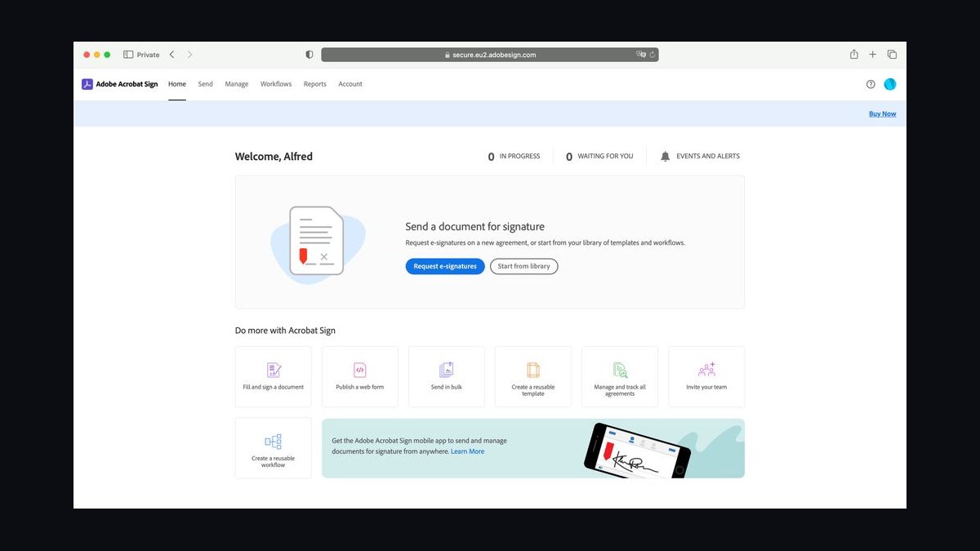Viewport: 980px width, 551px height.
Task: Click the Private browsing label
Action: [x=148, y=55]
